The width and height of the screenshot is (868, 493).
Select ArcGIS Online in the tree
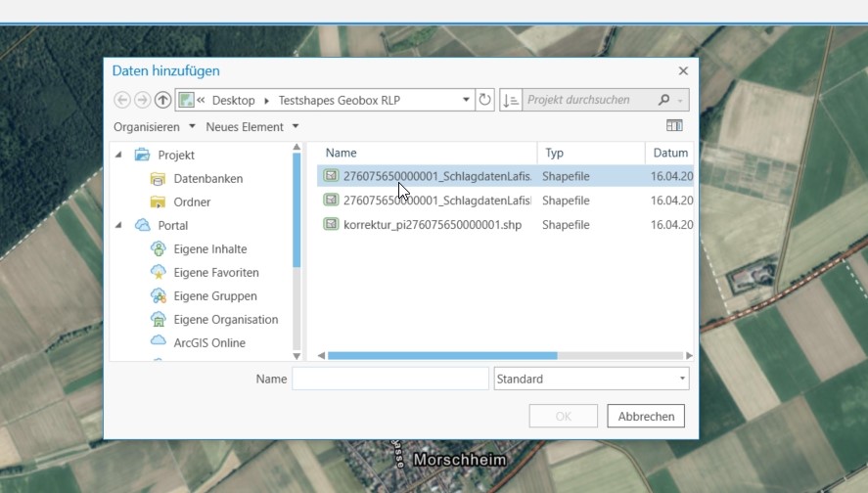click(x=209, y=343)
